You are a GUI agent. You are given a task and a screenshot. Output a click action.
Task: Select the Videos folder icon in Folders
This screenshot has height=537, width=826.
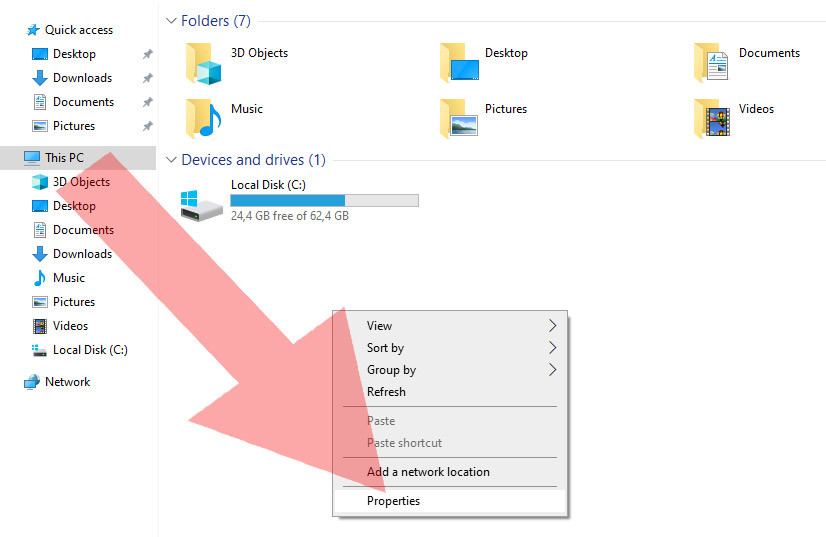(712, 119)
